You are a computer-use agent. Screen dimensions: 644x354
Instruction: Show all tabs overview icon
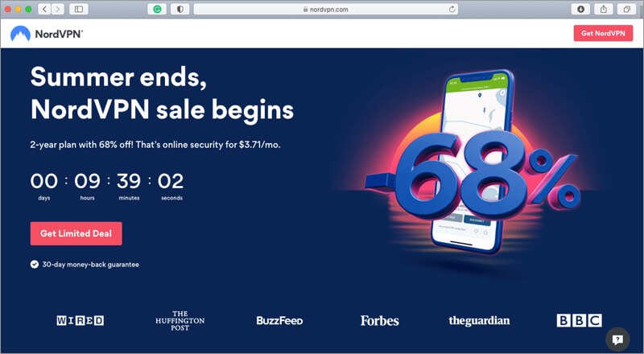(x=627, y=9)
